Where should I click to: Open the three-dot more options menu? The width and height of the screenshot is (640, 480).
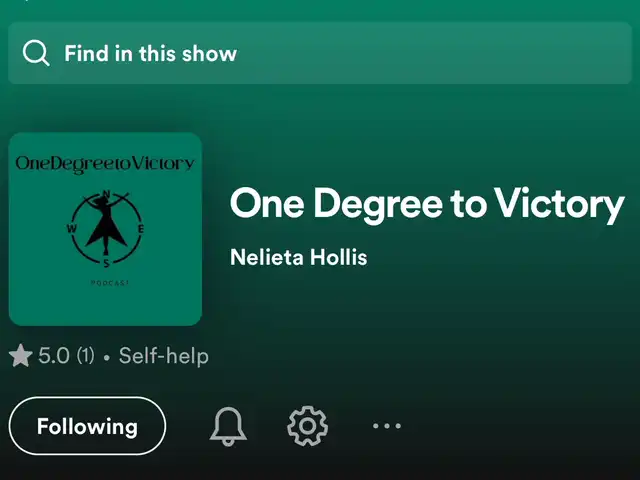(x=387, y=426)
